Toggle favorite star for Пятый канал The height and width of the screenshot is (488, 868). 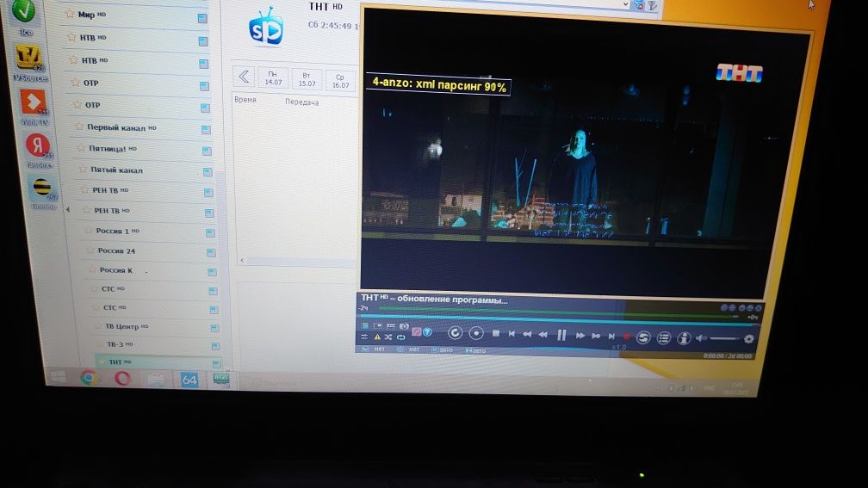[83, 170]
